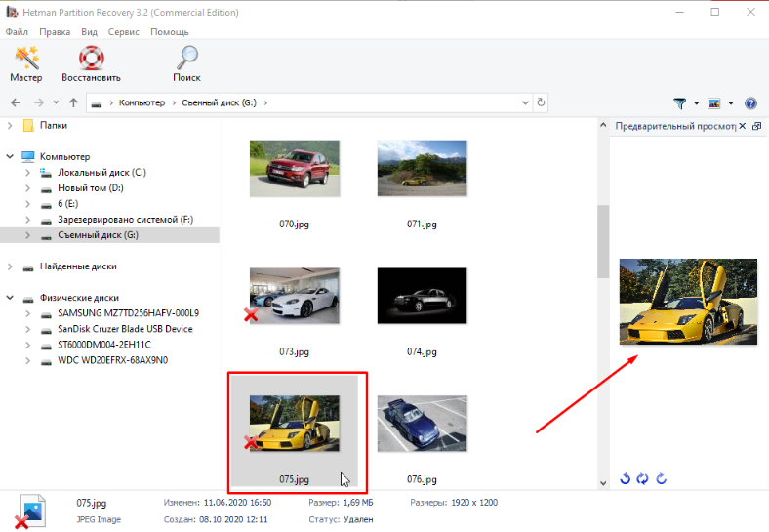The height and width of the screenshot is (532, 769).
Task: Select the 071.jpg thumbnail
Action: [x=422, y=168]
